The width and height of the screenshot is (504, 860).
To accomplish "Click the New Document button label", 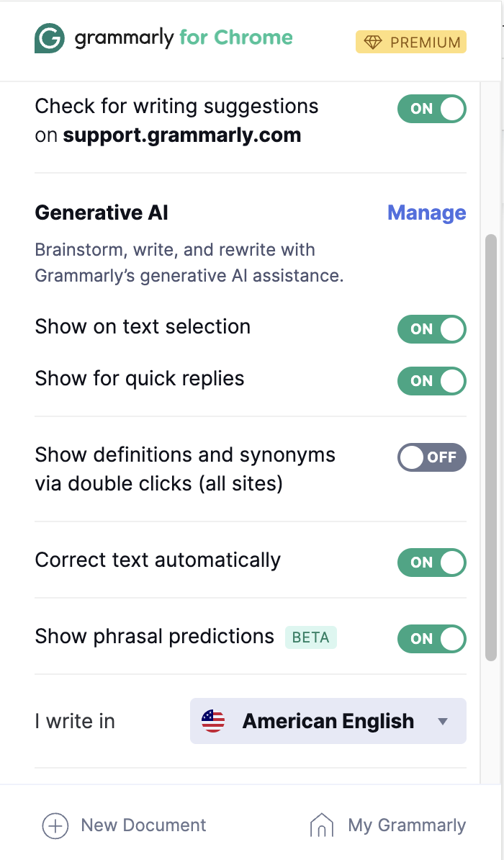I will 143,825.
